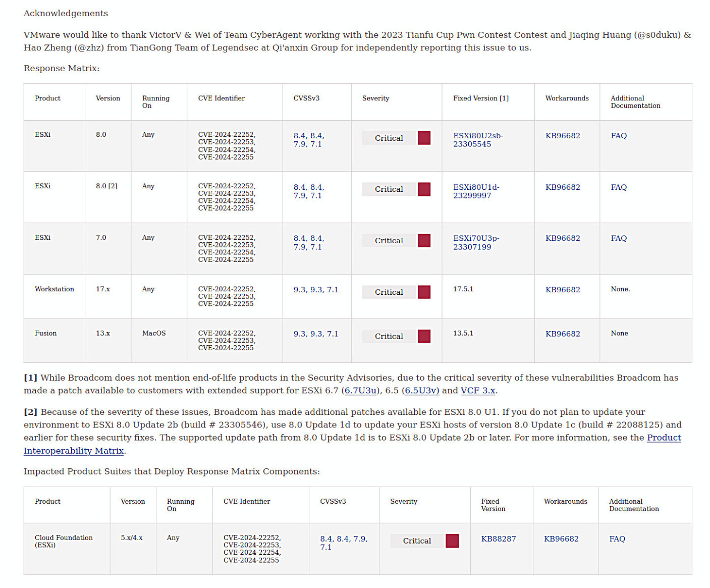
Task: Click red severity swatch in ESXi 8.0 row
Action: click(424, 138)
